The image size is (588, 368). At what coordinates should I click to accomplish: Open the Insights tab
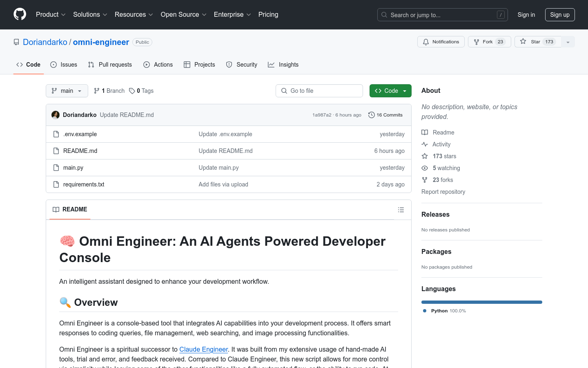283,65
